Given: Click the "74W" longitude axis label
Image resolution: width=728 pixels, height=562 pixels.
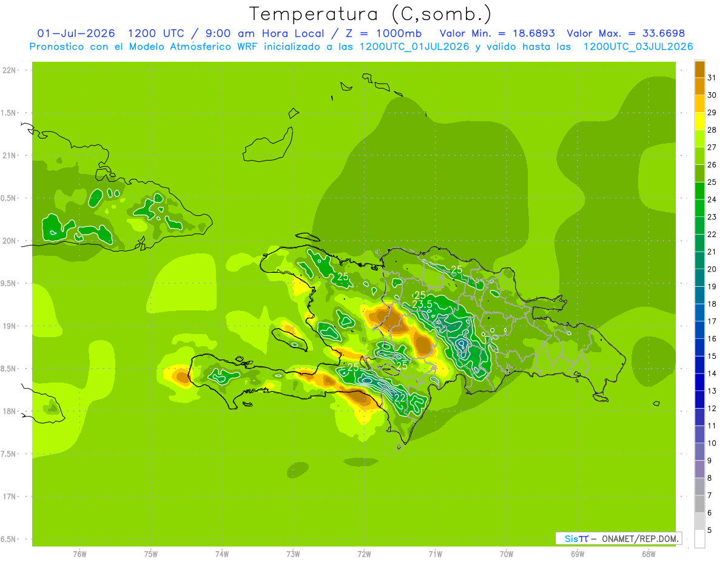Looking at the screenshot, I should click(x=221, y=554).
